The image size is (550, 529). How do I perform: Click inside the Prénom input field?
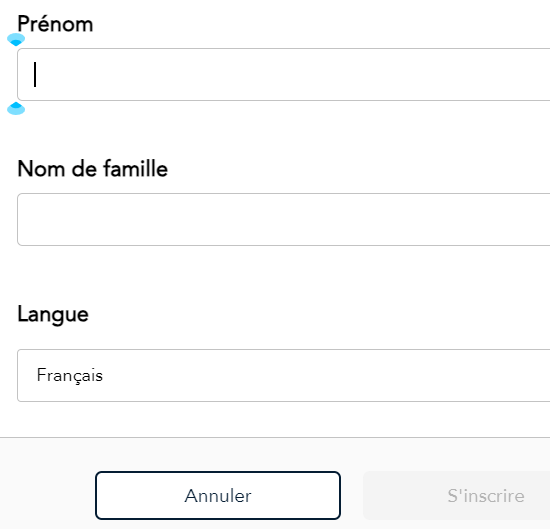pos(283,75)
